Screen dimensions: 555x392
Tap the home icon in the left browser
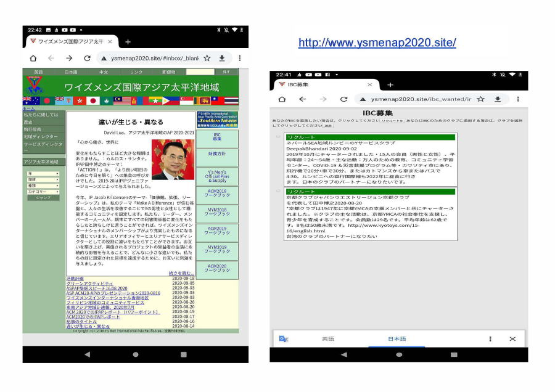[33, 58]
